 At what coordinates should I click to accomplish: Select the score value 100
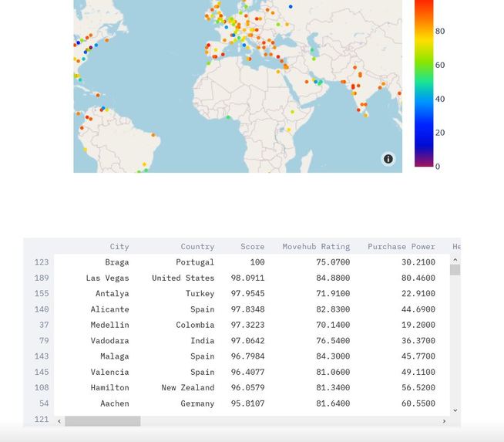pyautogui.click(x=257, y=262)
